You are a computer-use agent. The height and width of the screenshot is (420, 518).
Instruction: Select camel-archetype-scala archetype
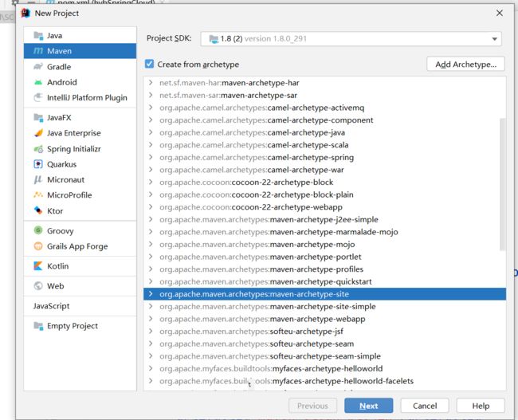(x=324, y=145)
